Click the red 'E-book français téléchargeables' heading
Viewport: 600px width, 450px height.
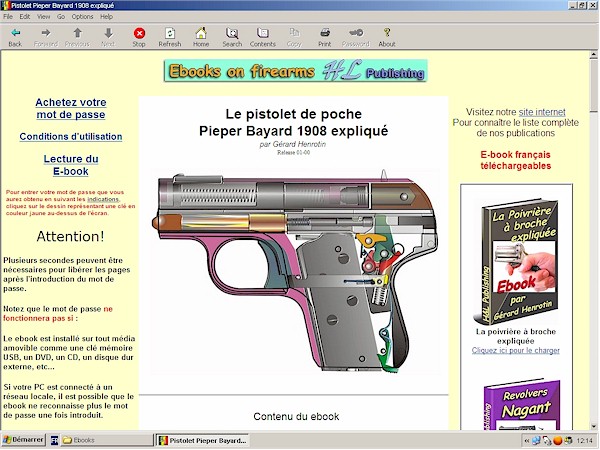pos(515,160)
